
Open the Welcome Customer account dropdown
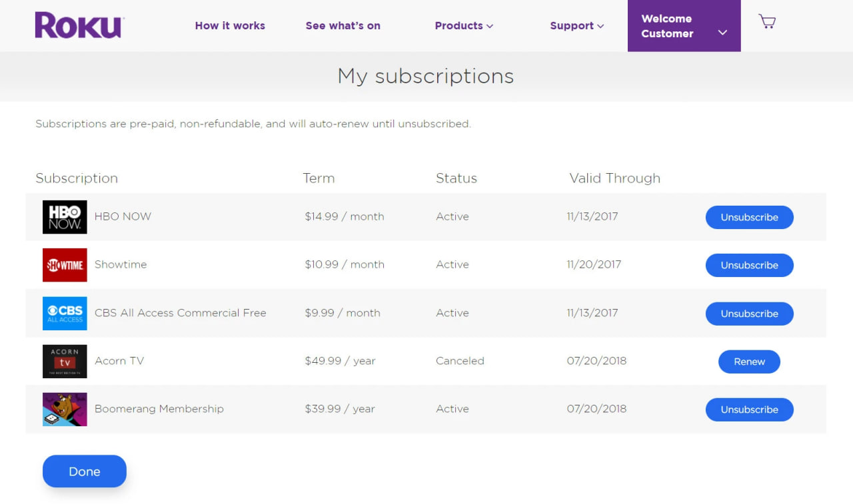coord(684,26)
